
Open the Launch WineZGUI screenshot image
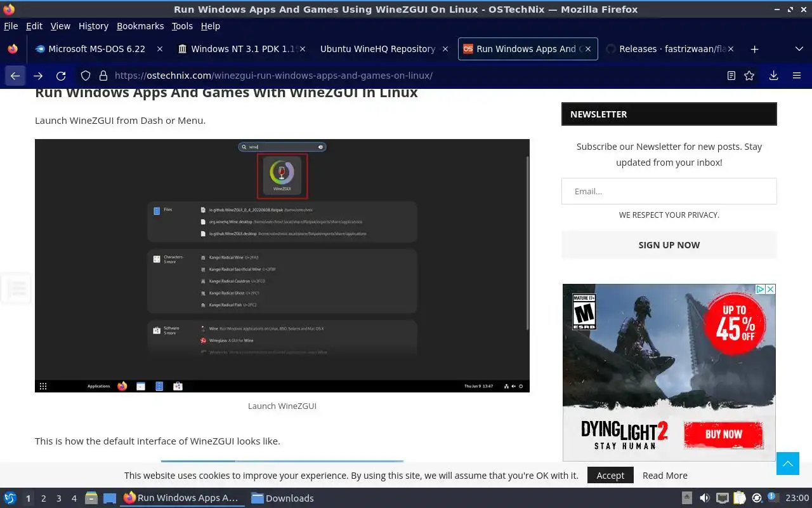(x=282, y=265)
